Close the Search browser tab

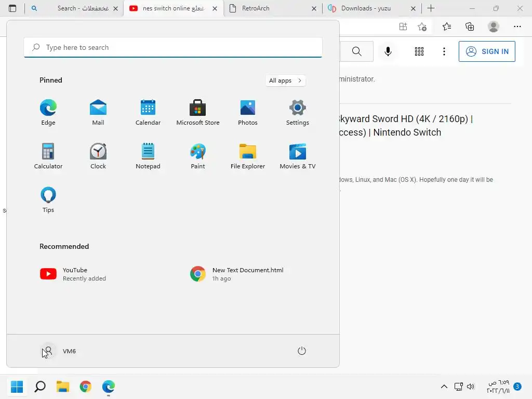point(115,9)
